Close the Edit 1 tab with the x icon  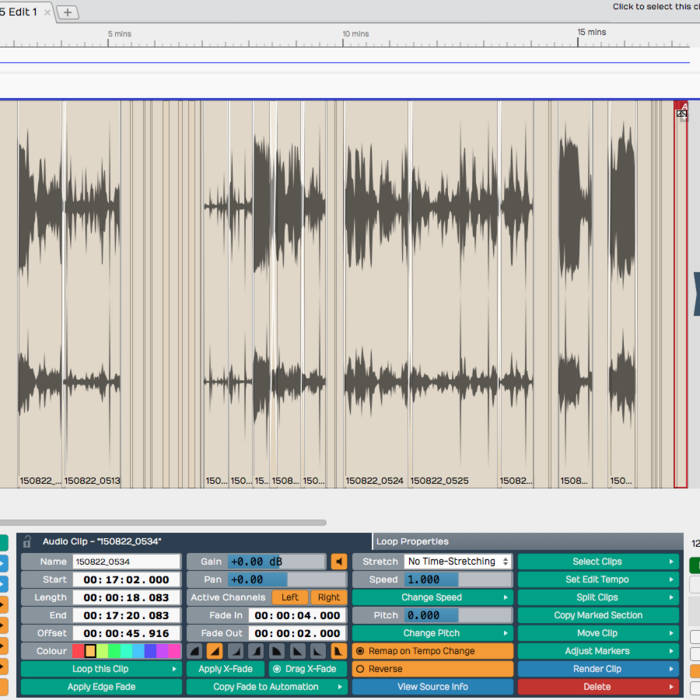(x=47, y=12)
